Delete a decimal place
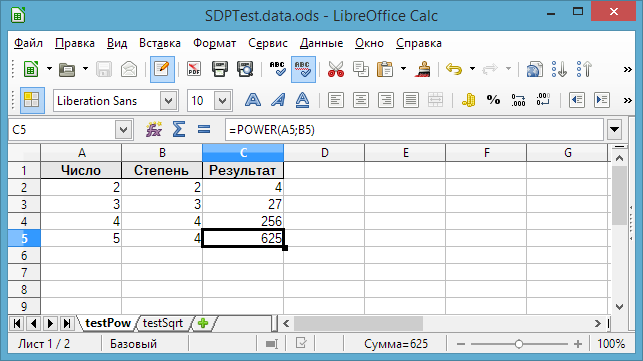 click(x=543, y=100)
